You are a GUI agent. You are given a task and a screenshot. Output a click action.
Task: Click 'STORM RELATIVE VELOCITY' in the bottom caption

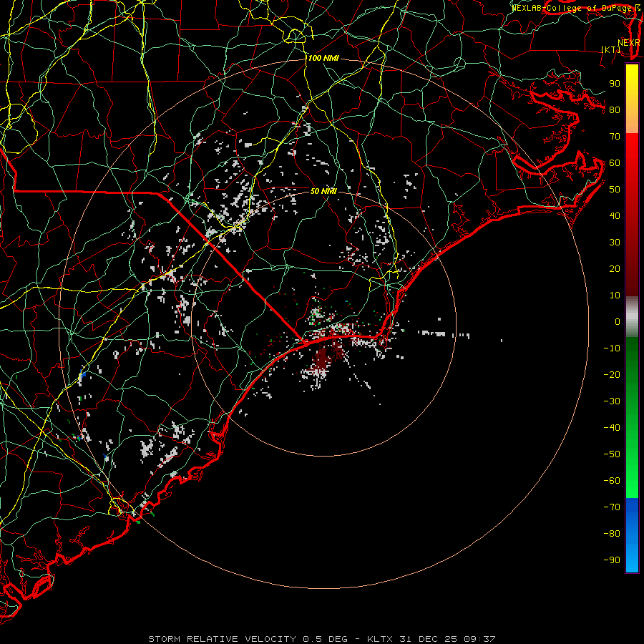pos(222,639)
